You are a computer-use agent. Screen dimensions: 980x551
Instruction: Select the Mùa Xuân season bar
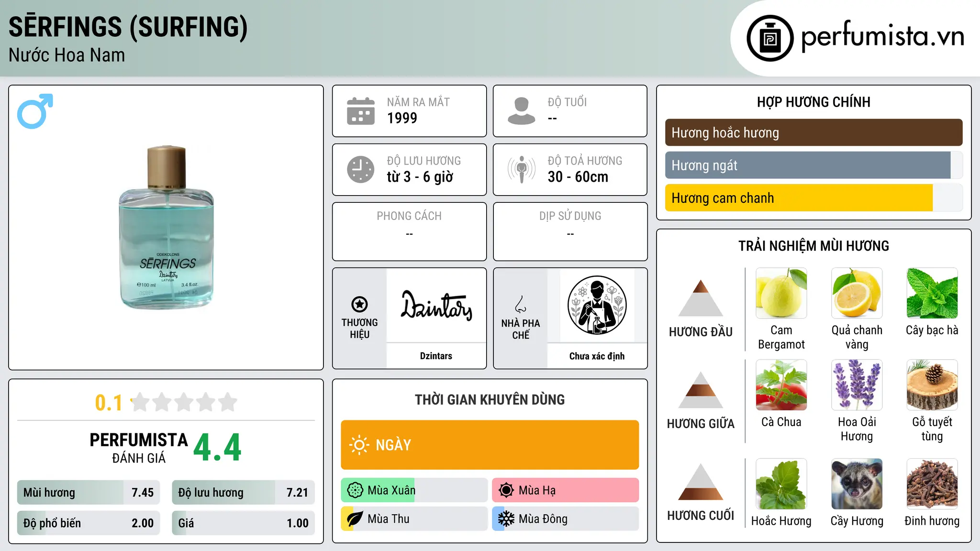click(414, 490)
